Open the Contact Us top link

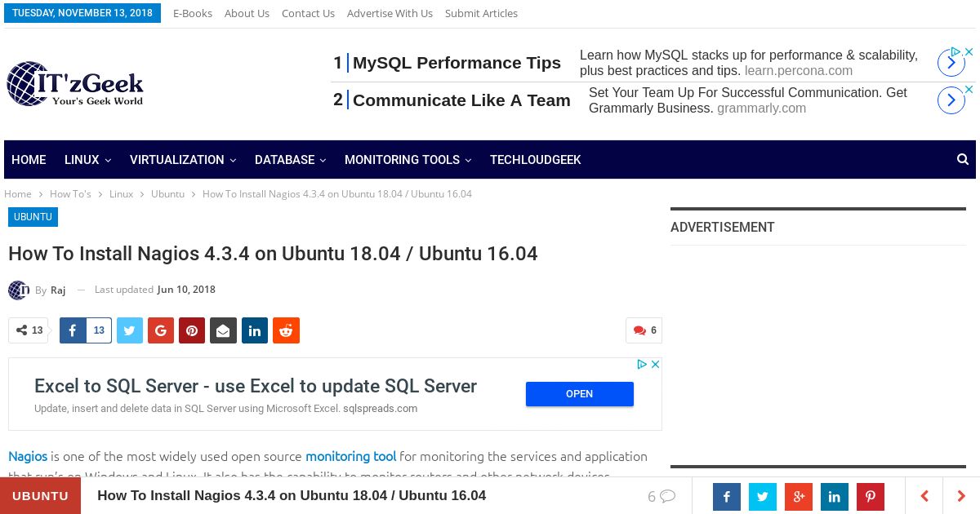click(x=308, y=13)
